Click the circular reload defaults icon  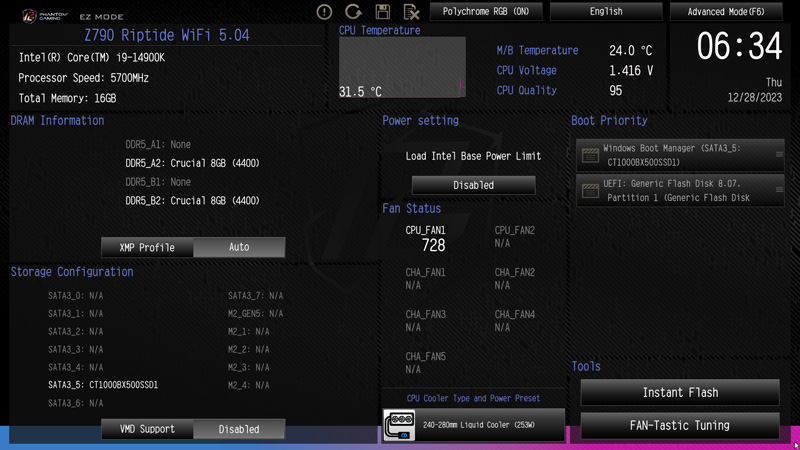coord(353,12)
